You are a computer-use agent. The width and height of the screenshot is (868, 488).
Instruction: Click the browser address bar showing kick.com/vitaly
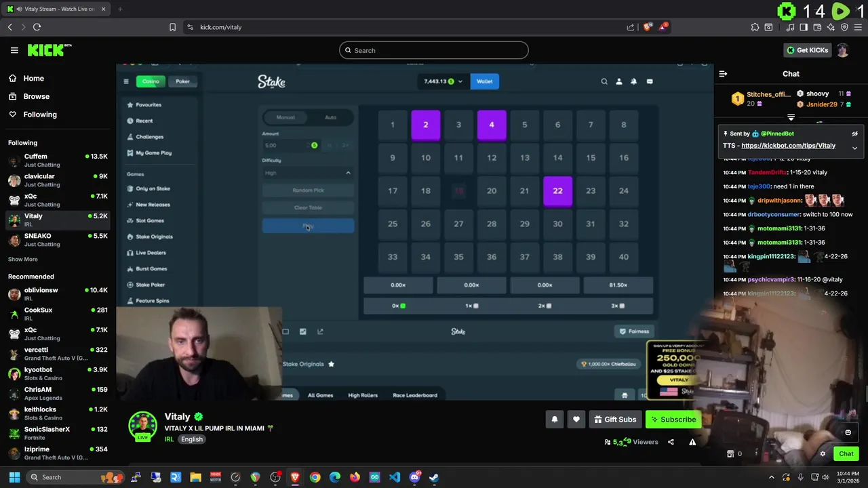407,27
